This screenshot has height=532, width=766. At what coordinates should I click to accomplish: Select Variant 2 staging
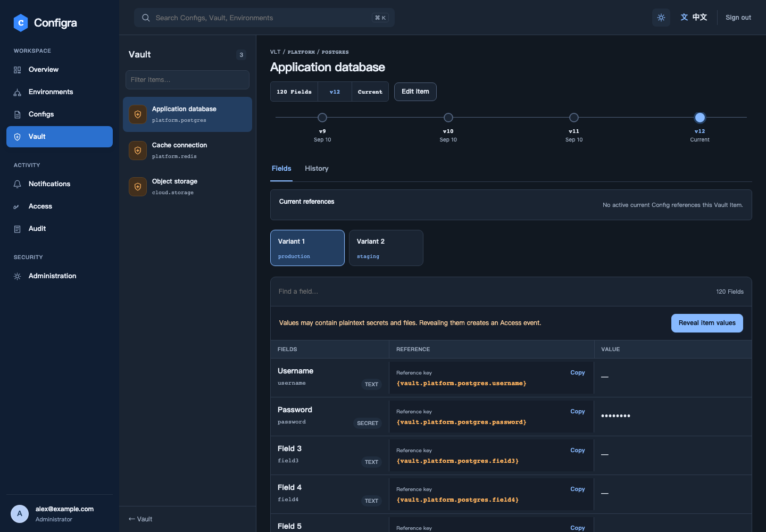tap(386, 248)
